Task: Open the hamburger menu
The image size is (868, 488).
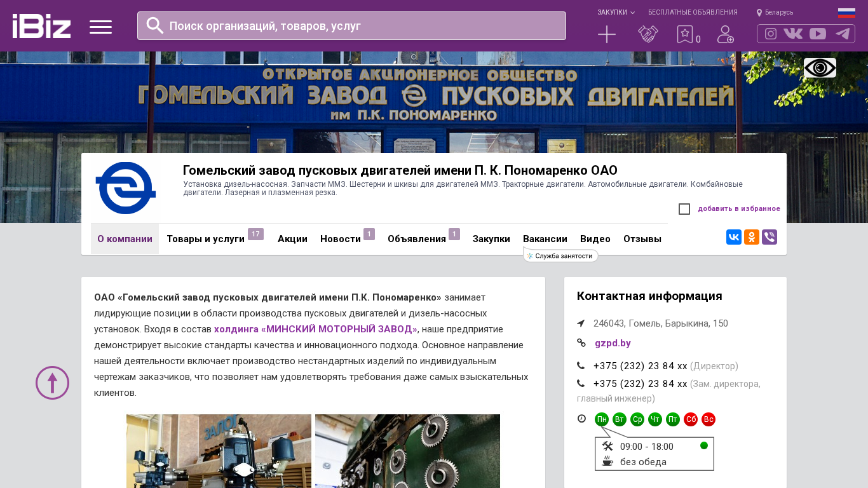Action: 100,27
